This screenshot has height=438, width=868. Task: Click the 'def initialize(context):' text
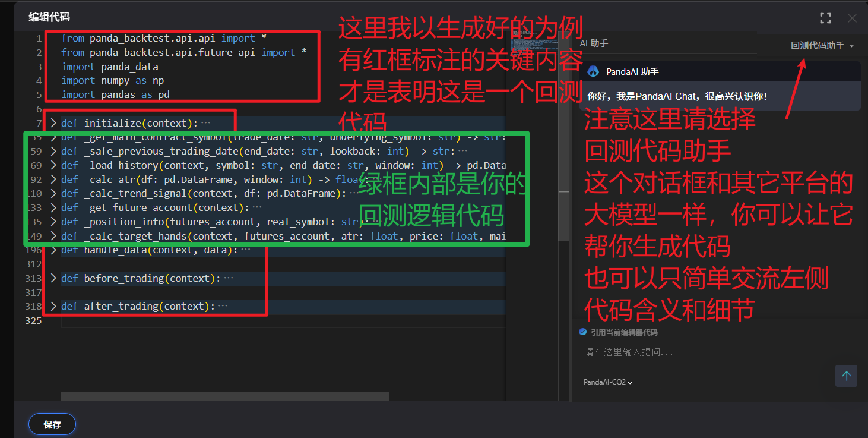click(130, 123)
